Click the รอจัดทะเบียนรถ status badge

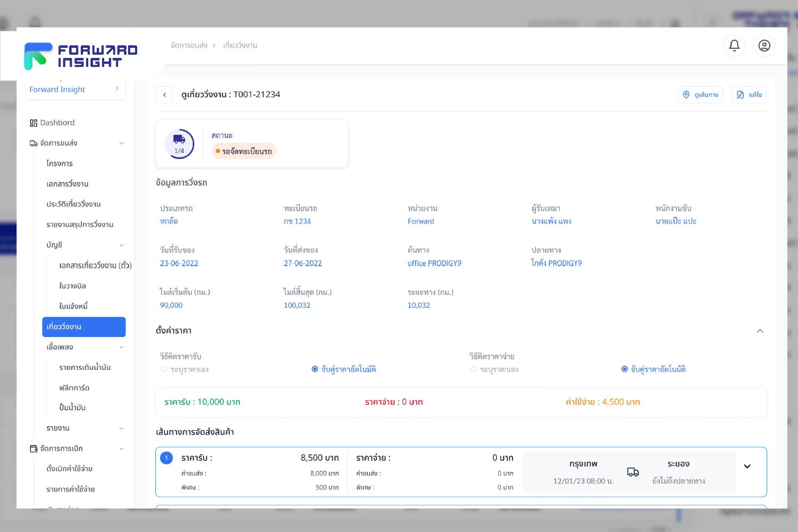tap(244, 151)
